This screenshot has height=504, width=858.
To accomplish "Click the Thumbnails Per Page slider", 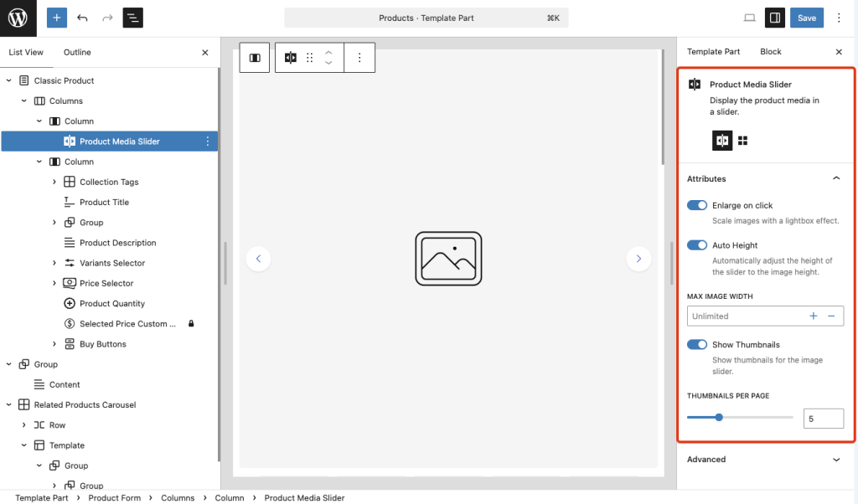I will pos(740,417).
